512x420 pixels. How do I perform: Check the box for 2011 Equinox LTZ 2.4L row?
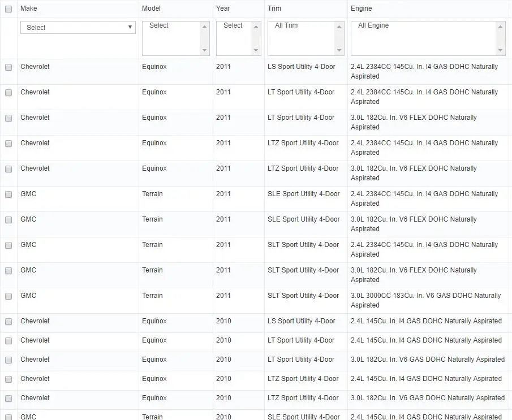[8, 144]
